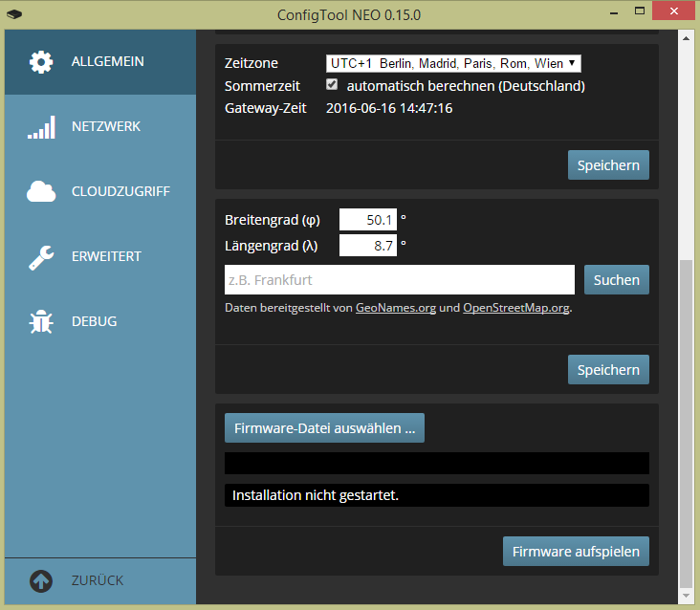Click the location search field z.B. Frankfurt
The image size is (700, 610).
point(400,280)
